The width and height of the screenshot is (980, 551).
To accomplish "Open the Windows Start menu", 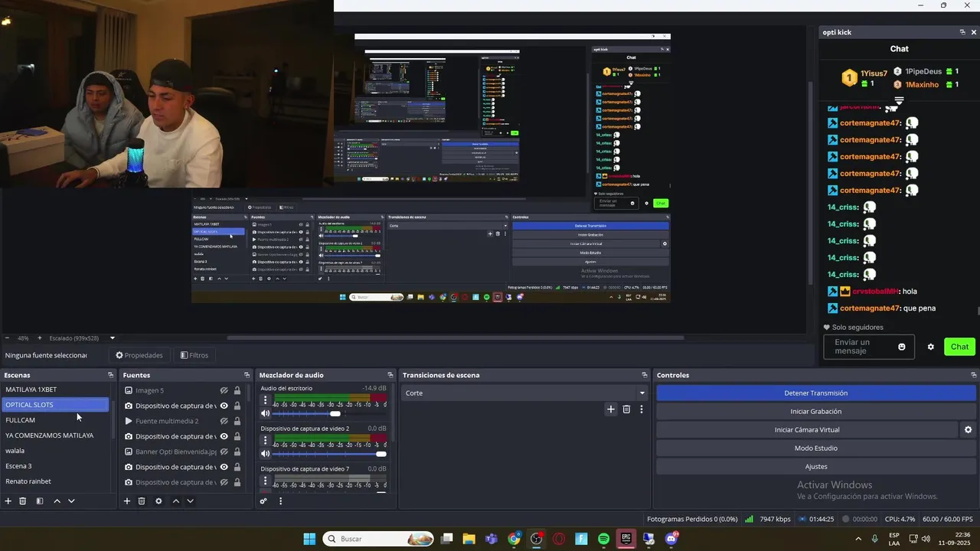I will coord(309,539).
